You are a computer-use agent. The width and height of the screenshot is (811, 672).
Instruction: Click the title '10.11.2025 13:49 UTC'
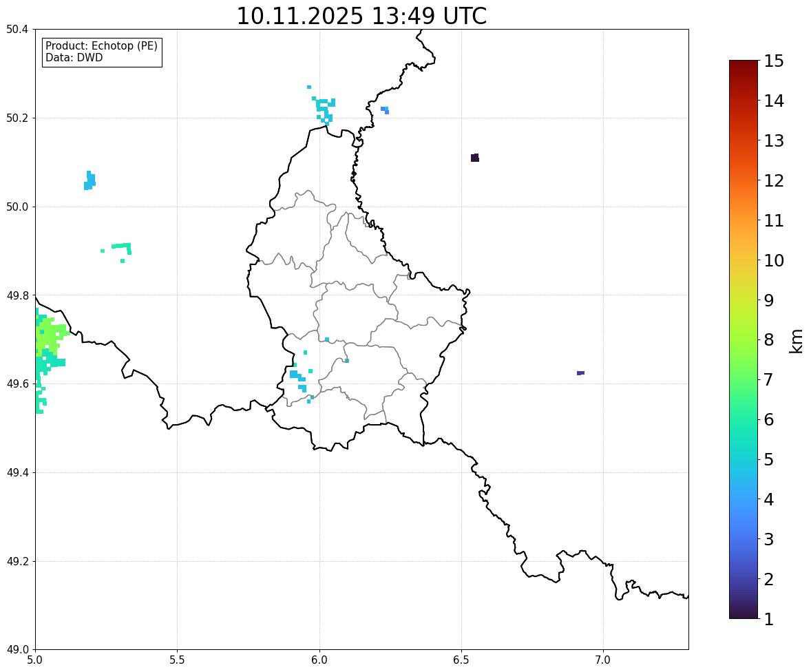[361, 16]
